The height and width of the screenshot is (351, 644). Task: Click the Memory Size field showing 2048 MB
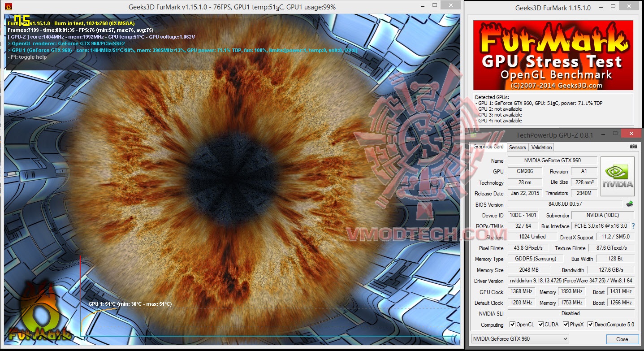pos(529,270)
